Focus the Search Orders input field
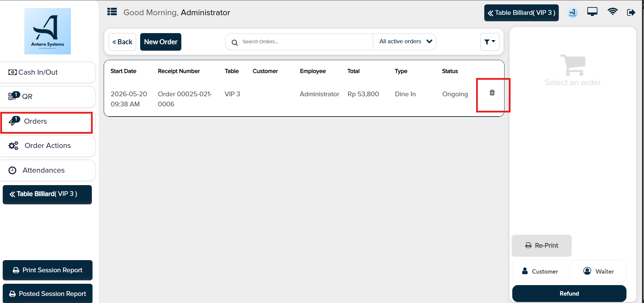This screenshot has width=644, height=303. pos(306,42)
